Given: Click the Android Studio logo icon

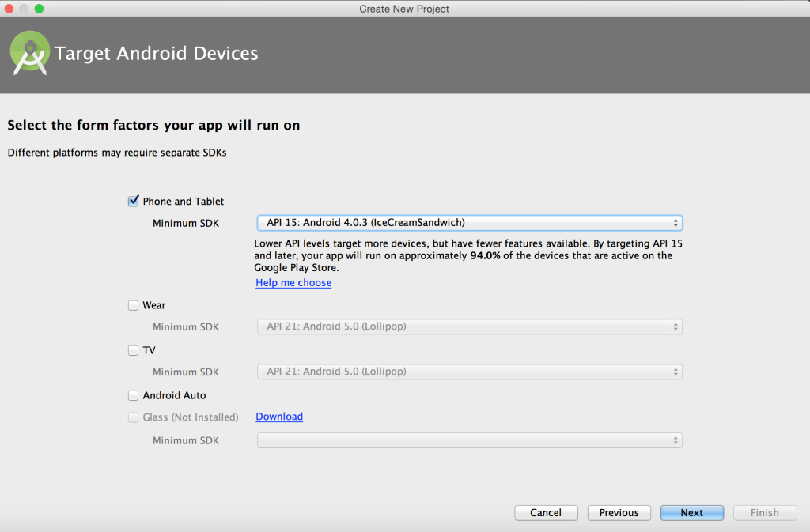Looking at the screenshot, I should pos(30,53).
